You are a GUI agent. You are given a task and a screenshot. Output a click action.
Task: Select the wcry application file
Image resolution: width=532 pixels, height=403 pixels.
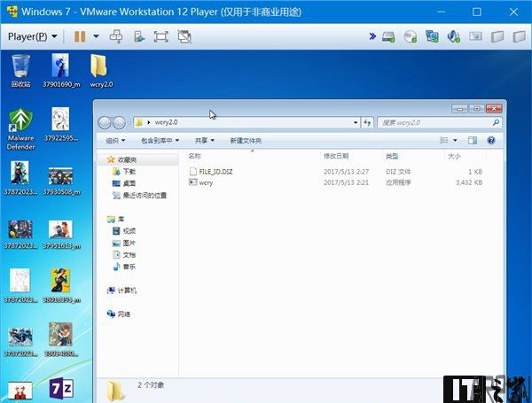click(x=206, y=182)
